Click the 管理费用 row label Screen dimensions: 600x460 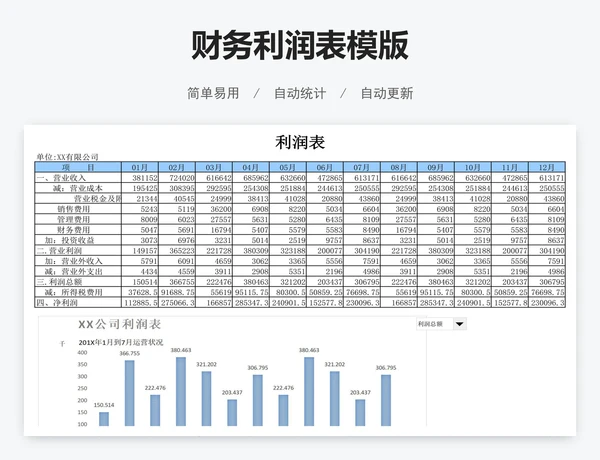[x=78, y=219]
